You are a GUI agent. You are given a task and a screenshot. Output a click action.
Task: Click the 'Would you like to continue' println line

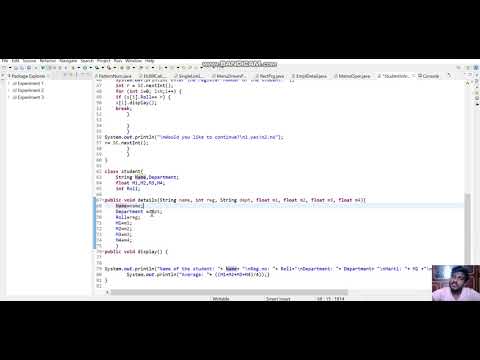[x=194, y=137]
